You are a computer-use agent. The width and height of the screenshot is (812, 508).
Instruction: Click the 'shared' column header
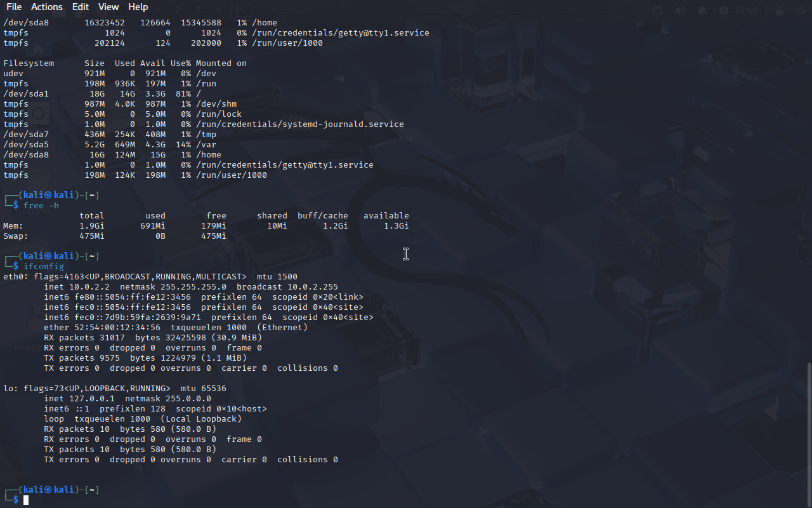[x=272, y=216]
